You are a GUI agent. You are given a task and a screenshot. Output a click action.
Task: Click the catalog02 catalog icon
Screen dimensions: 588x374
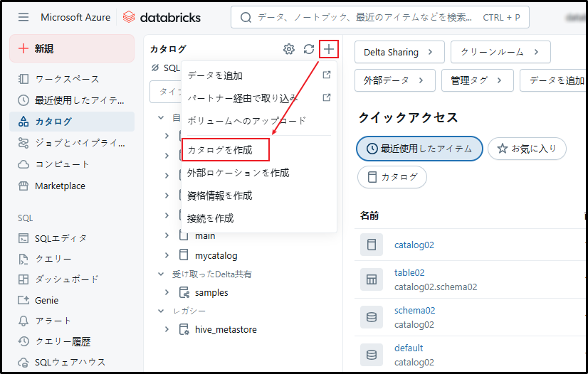pyautogui.click(x=372, y=245)
